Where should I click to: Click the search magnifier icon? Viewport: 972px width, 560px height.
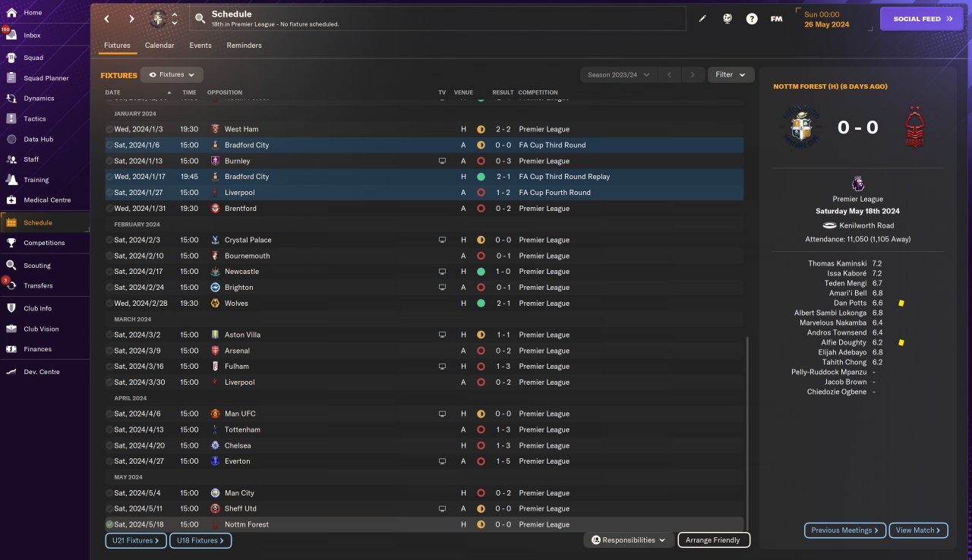(200, 18)
